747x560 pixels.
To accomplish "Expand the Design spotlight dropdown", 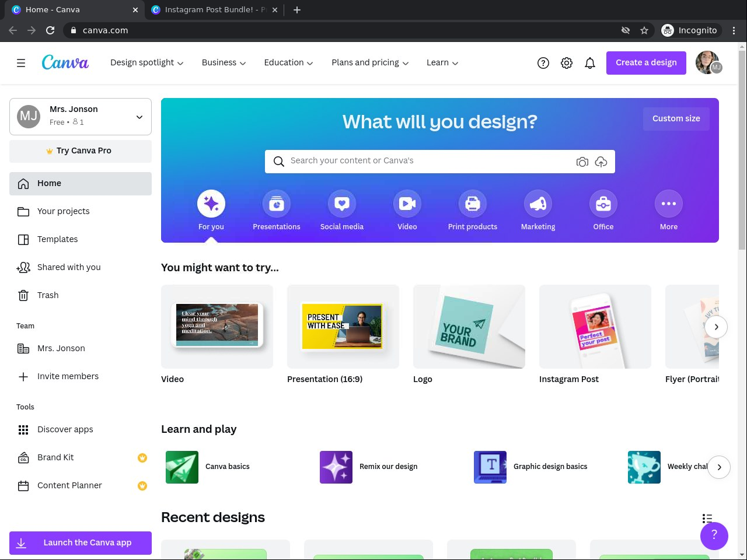I will coord(147,63).
